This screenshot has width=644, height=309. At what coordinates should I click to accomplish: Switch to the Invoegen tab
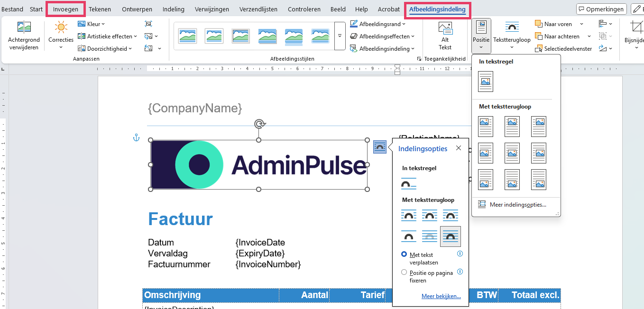point(65,9)
